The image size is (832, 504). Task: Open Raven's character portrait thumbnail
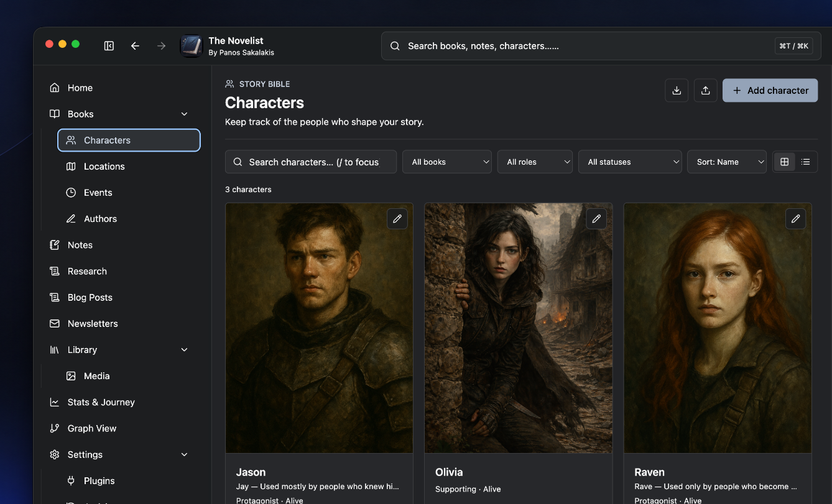718,328
